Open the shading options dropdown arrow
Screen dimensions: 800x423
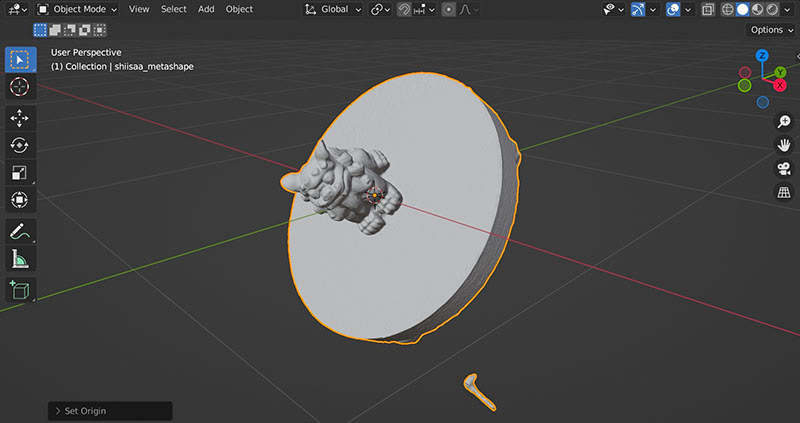(x=787, y=9)
